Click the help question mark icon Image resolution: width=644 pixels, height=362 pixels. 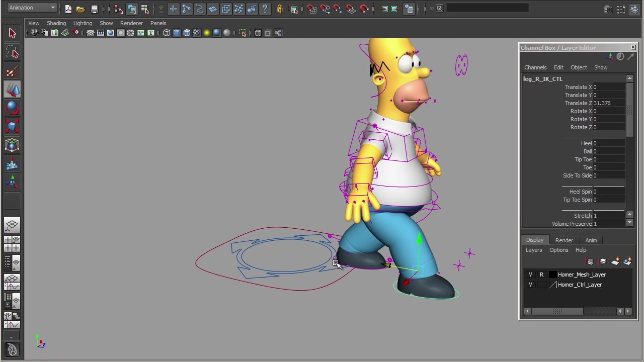point(265,9)
